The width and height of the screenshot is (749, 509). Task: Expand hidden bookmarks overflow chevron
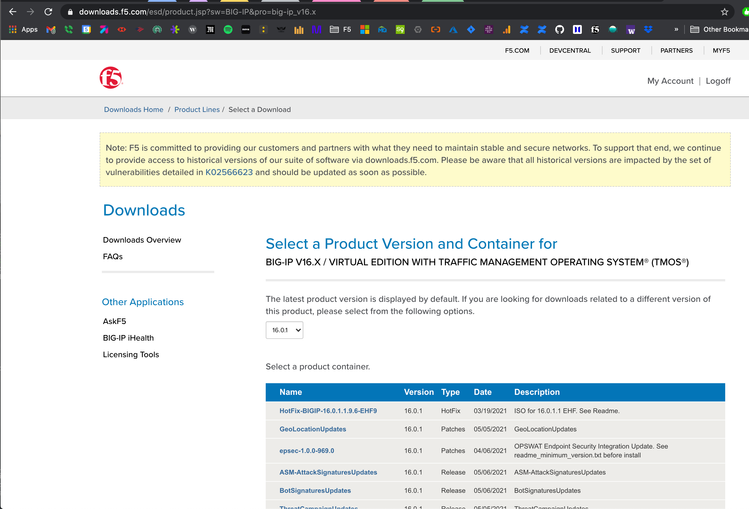click(676, 30)
